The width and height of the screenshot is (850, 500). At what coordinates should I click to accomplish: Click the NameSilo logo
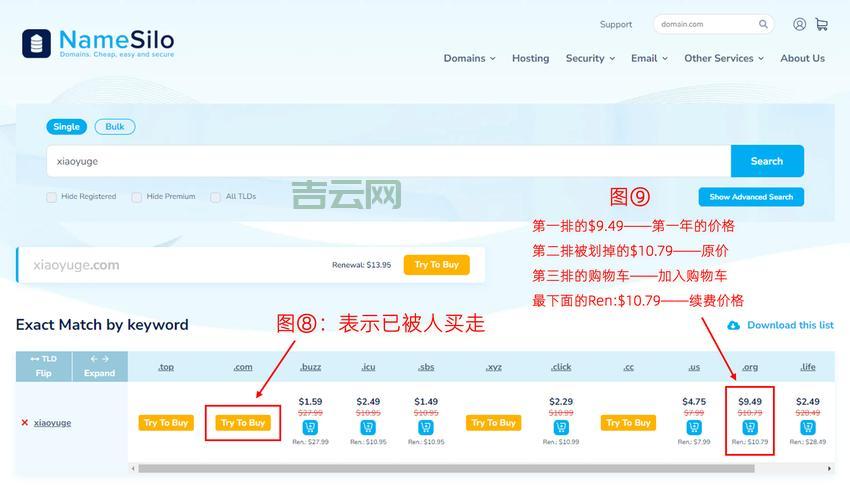98,43
